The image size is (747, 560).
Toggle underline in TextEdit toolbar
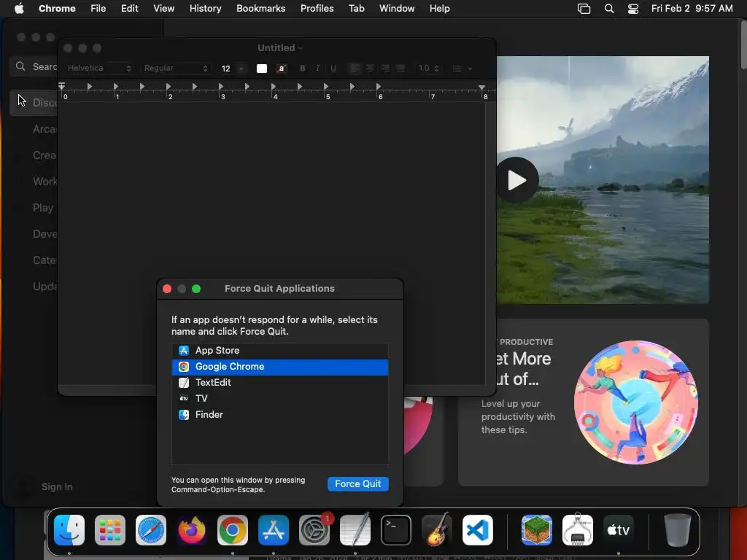[x=333, y=69]
